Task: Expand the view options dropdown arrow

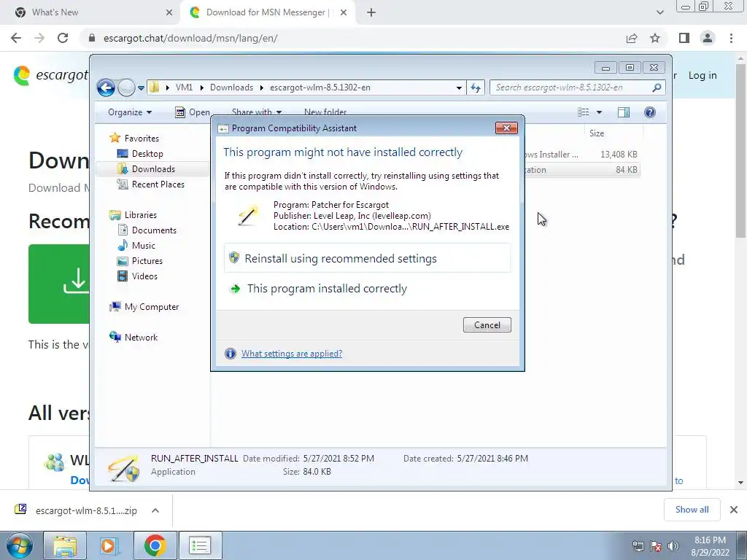Action: (x=600, y=112)
